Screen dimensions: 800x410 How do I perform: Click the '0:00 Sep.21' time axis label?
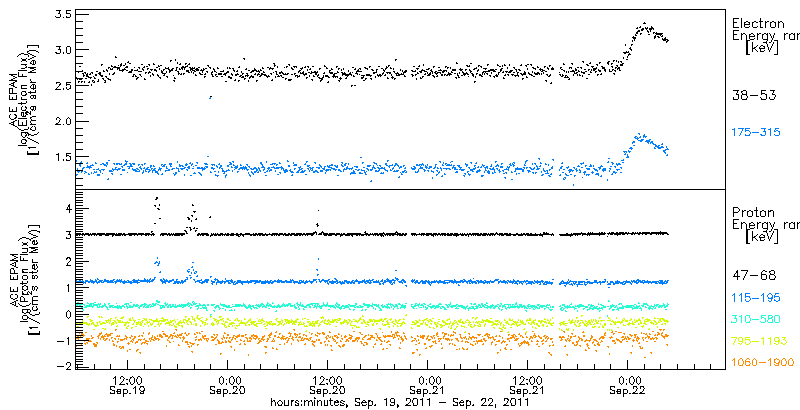point(428,386)
